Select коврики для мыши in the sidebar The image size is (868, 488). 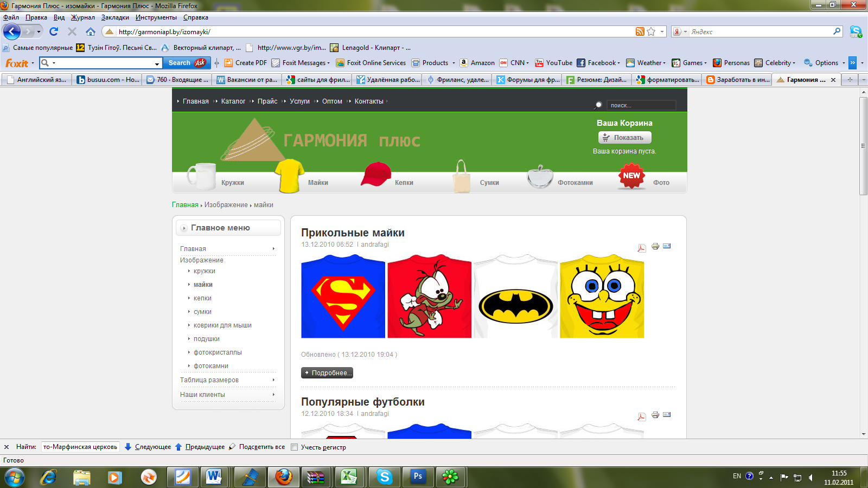(222, 325)
